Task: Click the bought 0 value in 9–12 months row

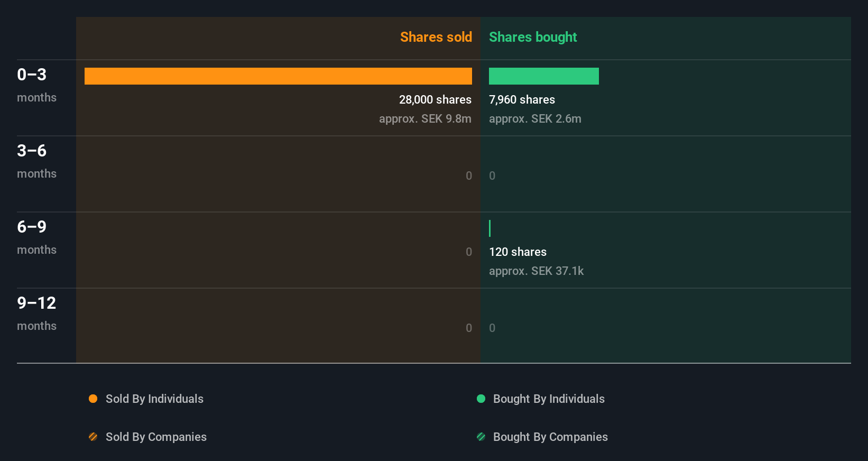Action: coord(492,328)
